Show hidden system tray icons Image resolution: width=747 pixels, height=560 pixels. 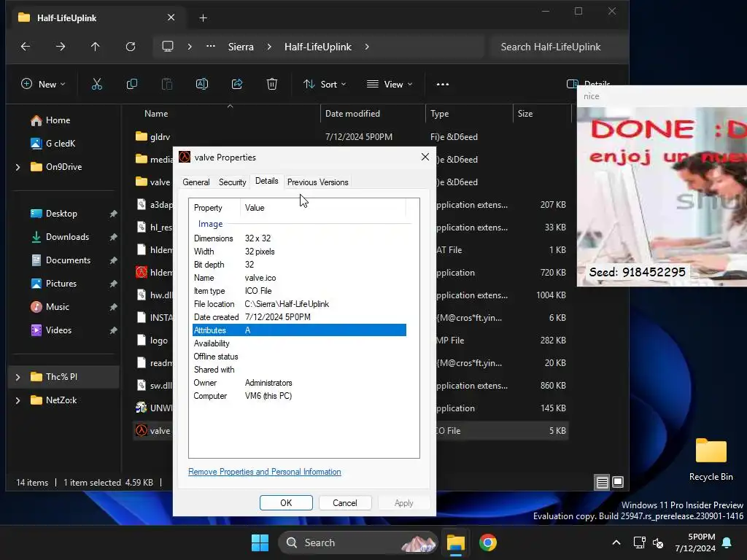(616, 542)
